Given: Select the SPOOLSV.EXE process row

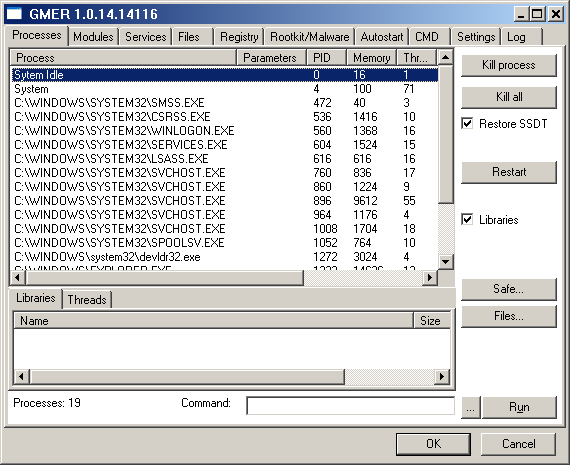Looking at the screenshot, I should point(224,243).
